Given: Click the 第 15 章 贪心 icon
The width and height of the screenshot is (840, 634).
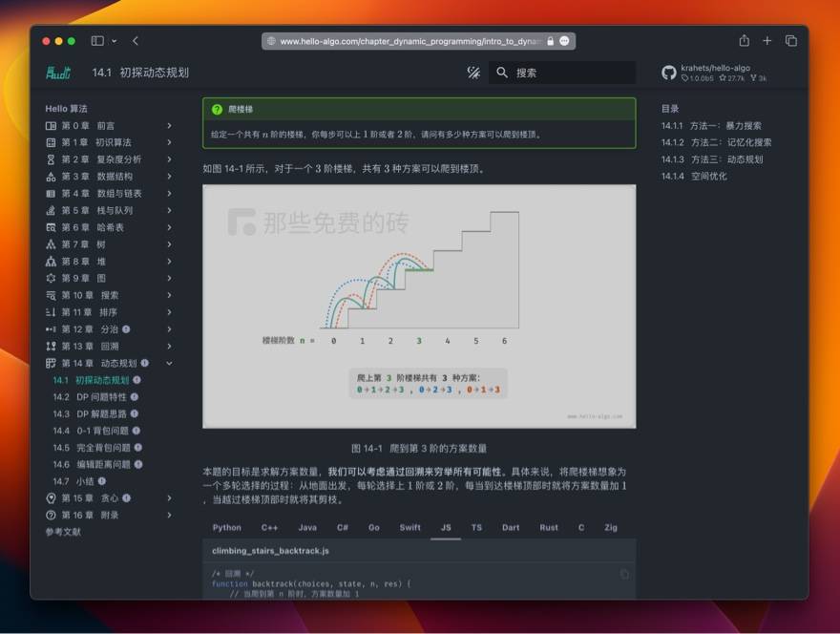Looking at the screenshot, I should pyautogui.click(x=51, y=497).
